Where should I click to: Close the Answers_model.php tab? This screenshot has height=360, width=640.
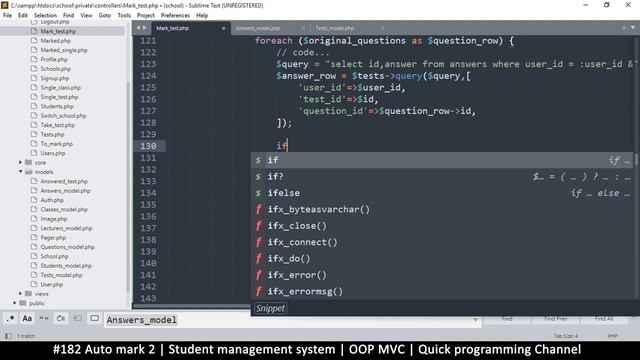tap(303, 28)
